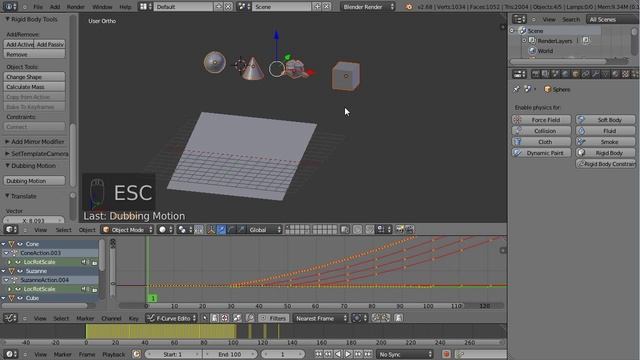Screen dimensions: 640x360
Task: Open the Outliner editor type selector icon
Action: (519, 19)
